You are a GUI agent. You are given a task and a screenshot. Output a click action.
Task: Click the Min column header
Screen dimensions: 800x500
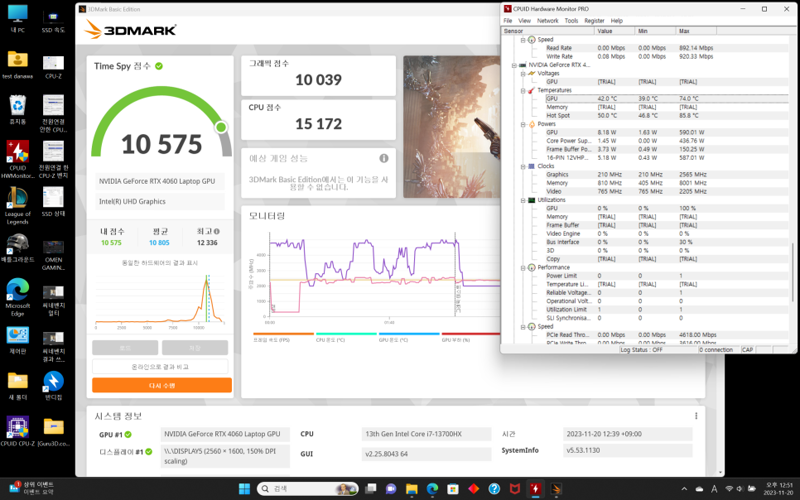tap(656, 31)
